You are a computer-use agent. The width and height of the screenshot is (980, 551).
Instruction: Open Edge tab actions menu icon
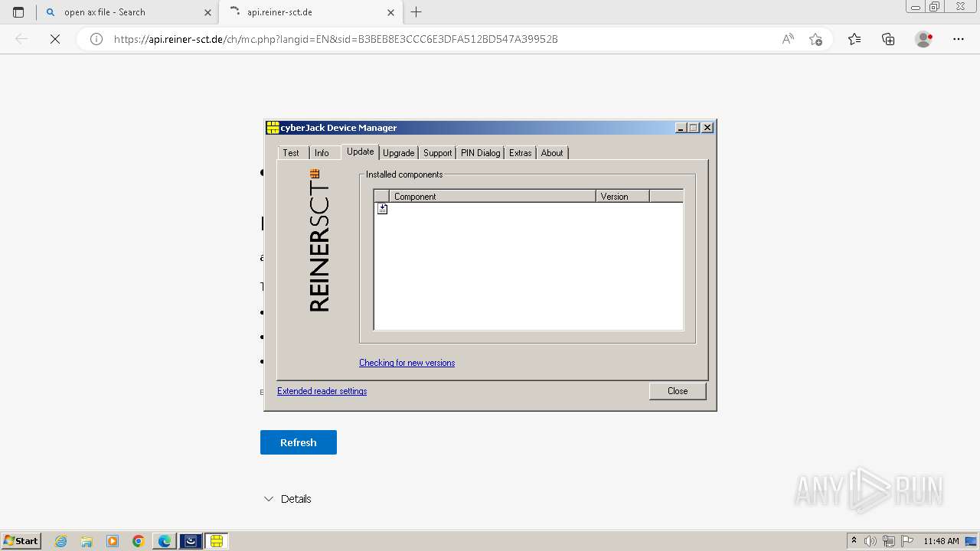tap(18, 12)
